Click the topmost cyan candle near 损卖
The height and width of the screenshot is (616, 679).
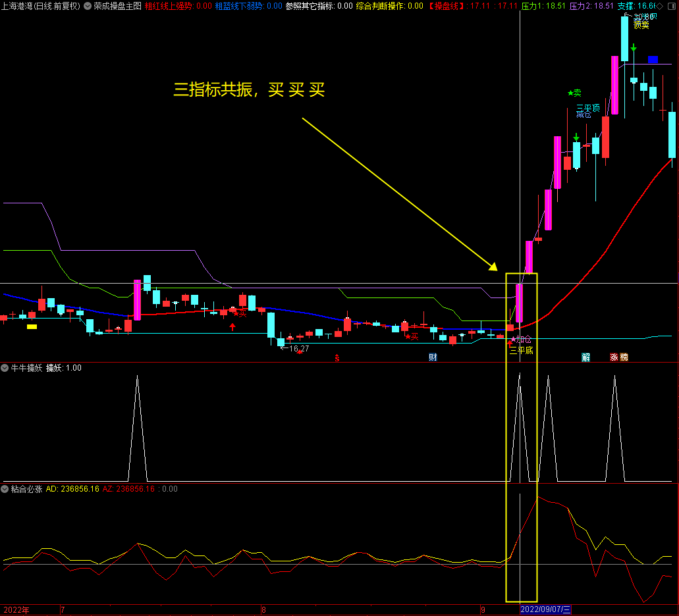pyautogui.click(x=624, y=39)
